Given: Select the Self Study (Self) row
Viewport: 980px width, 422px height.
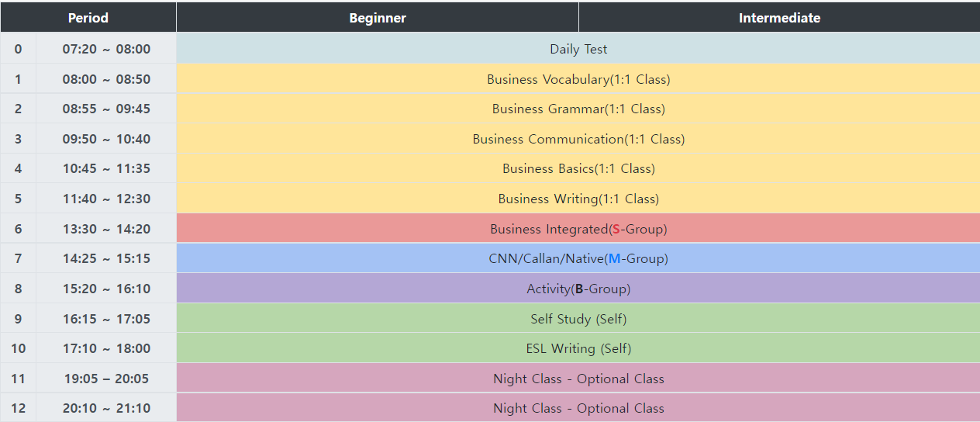Looking at the screenshot, I should coord(578,319).
